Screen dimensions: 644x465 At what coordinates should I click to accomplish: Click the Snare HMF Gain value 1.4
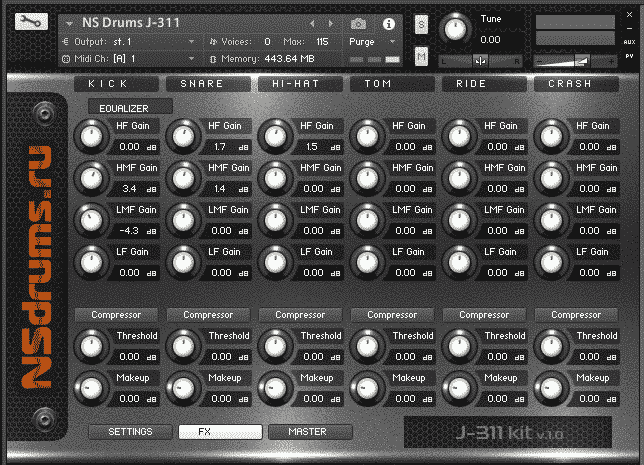tap(220, 189)
